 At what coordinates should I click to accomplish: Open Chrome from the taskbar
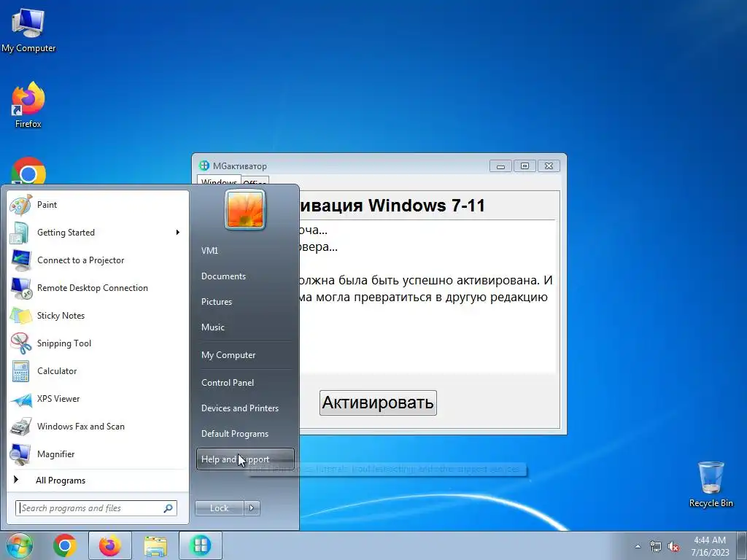[x=65, y=545]
